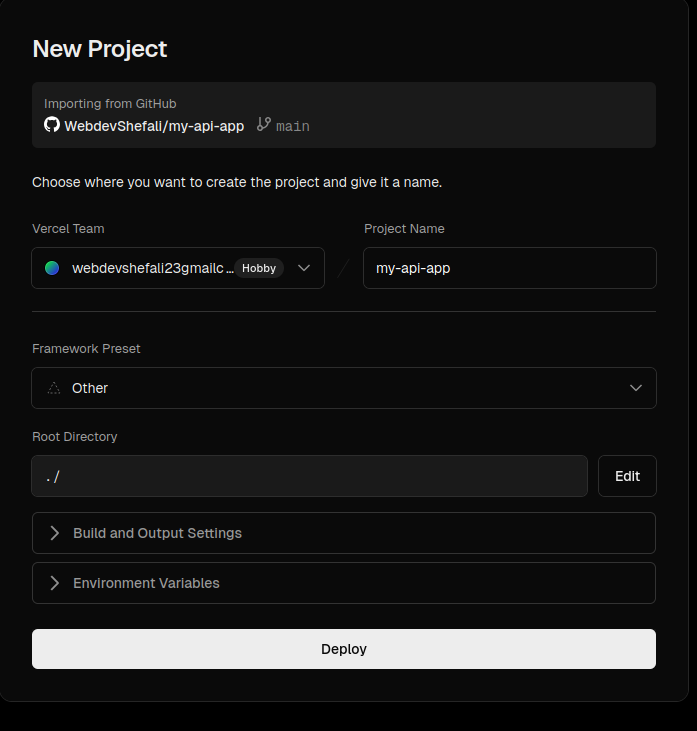The width and height of the screenshot is (697, 731).
Task: Click the Project Name label
Action: pos(404,229)
